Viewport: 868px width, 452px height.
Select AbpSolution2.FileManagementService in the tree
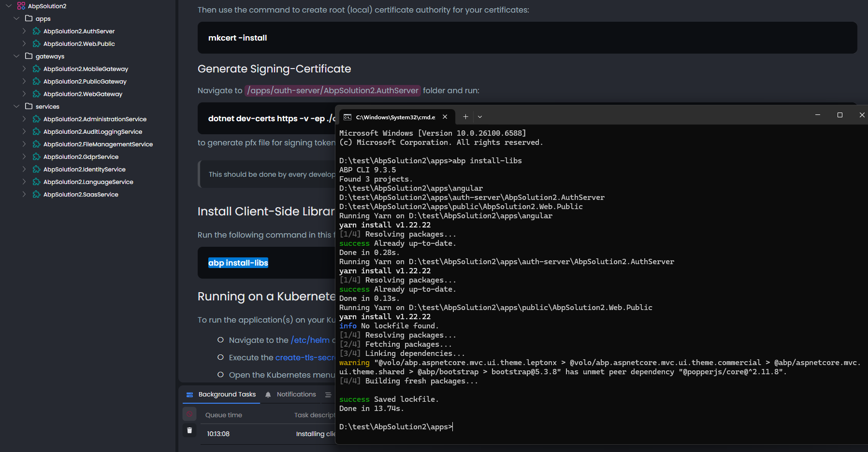(98, 144)
